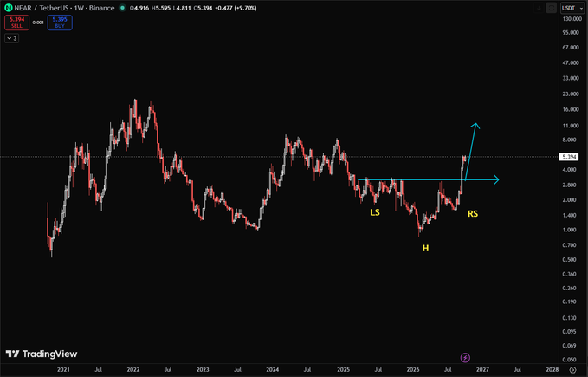
Task: Click the 0.001 spread value
Action: click(x=38, y=23)
